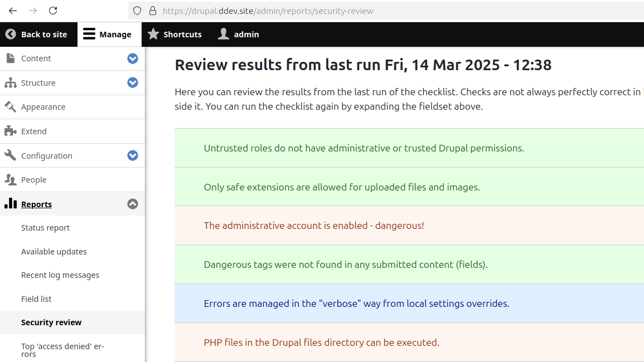644x362 pixels.
Task: Go to Recent log messages
Action: point(60,275)
